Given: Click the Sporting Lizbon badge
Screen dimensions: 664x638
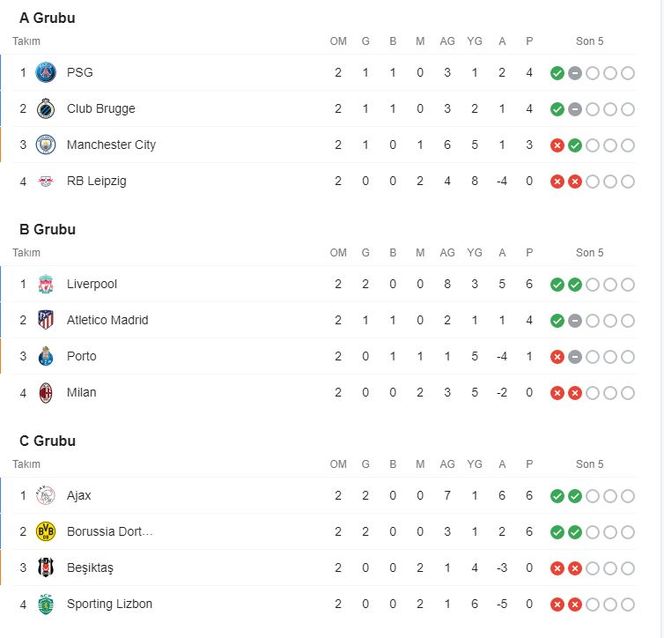Looking at the screenshot, I should pos(46,604).
